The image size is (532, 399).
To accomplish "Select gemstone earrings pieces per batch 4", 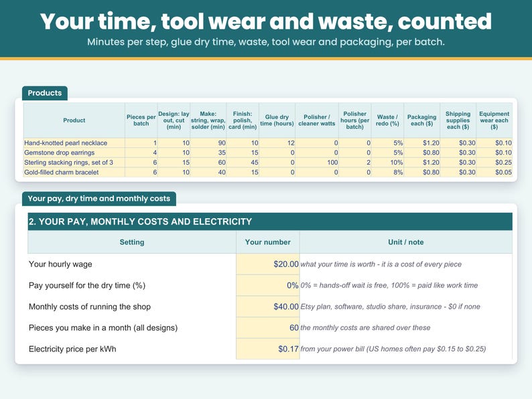I will coord(141,153).
